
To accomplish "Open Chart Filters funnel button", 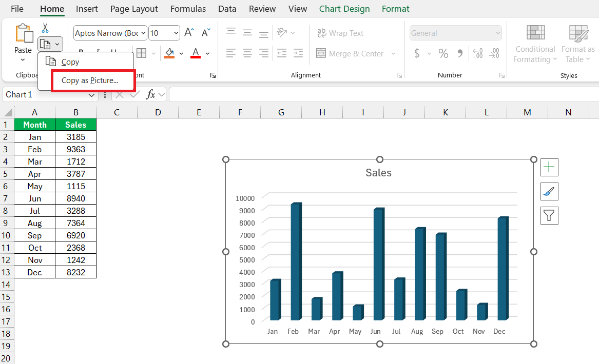I will tap(549, 215).
